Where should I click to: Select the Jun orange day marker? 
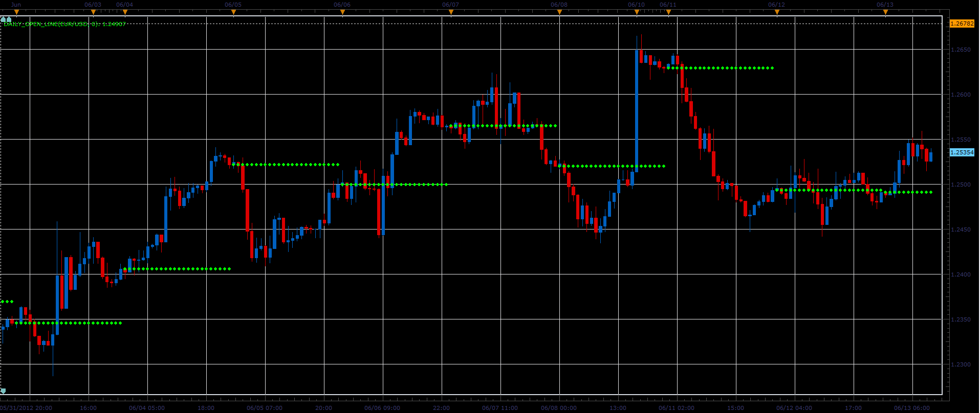tap(16, 12)
